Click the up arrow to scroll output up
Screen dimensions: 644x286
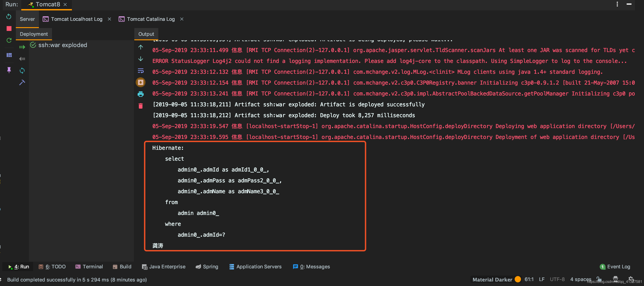(x=141, y=47)
